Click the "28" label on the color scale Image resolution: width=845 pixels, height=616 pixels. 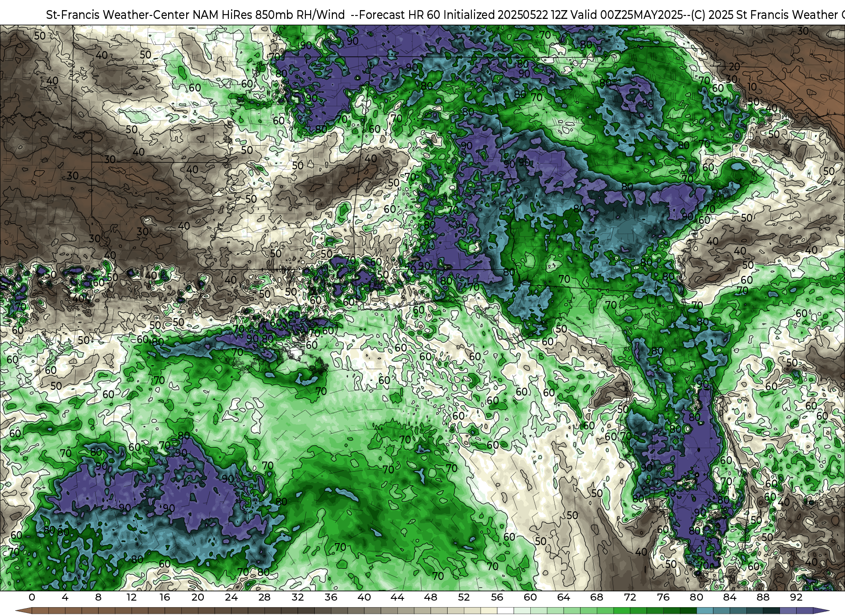click(265, 597)
